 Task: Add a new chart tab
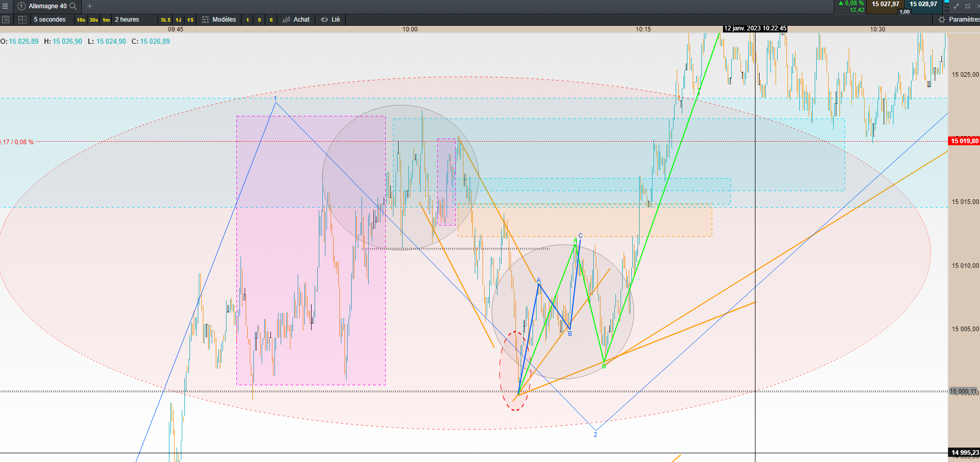coord(90,6)
